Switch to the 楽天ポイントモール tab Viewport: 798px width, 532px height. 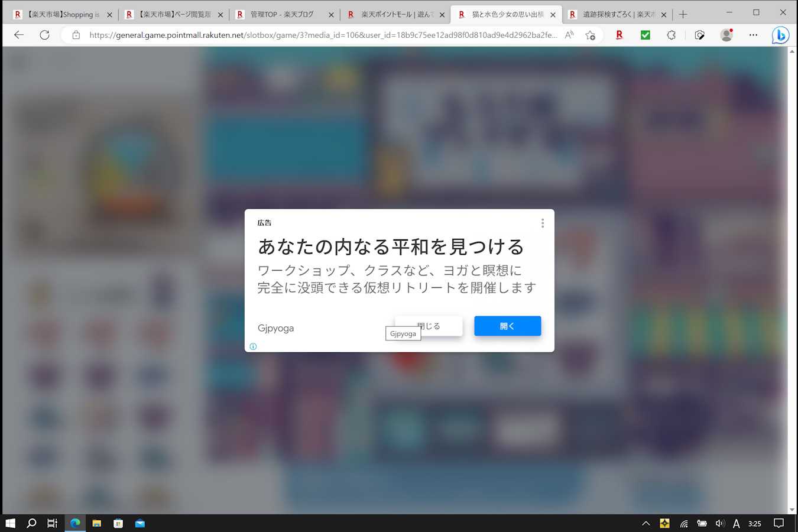pyautogui.click(x=395, y=14)
